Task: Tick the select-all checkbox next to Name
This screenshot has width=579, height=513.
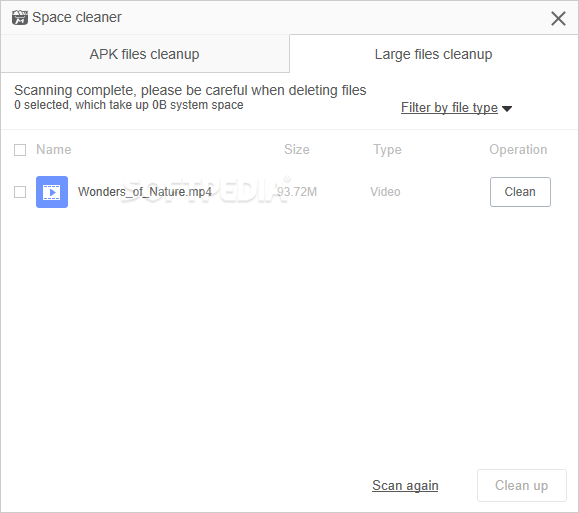Action: pos(20,150)
